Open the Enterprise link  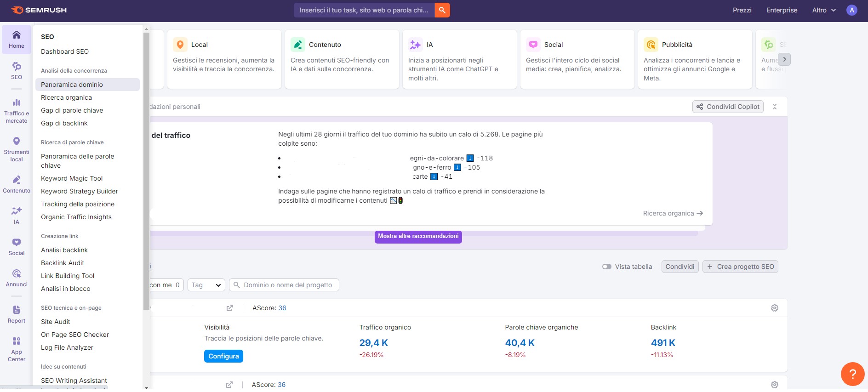(x=782, y=10)
